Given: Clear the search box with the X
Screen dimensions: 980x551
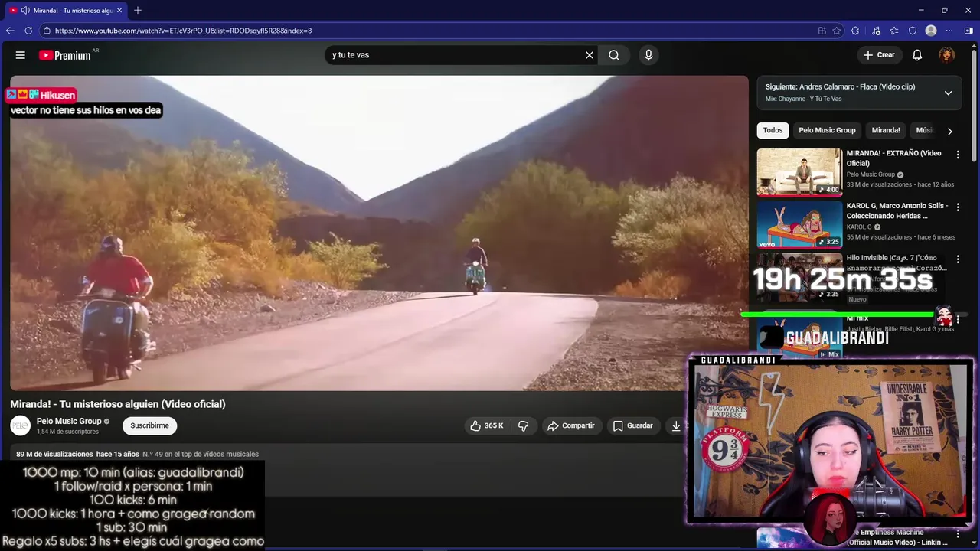Looking at the screenshot, I should pos(590,55).
